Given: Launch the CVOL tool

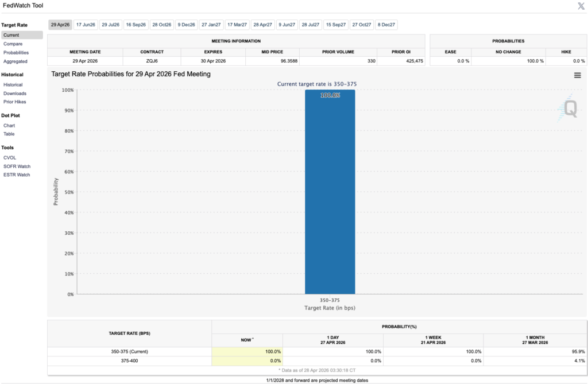Looking at the screenshot, I should [x=10, y=157].
